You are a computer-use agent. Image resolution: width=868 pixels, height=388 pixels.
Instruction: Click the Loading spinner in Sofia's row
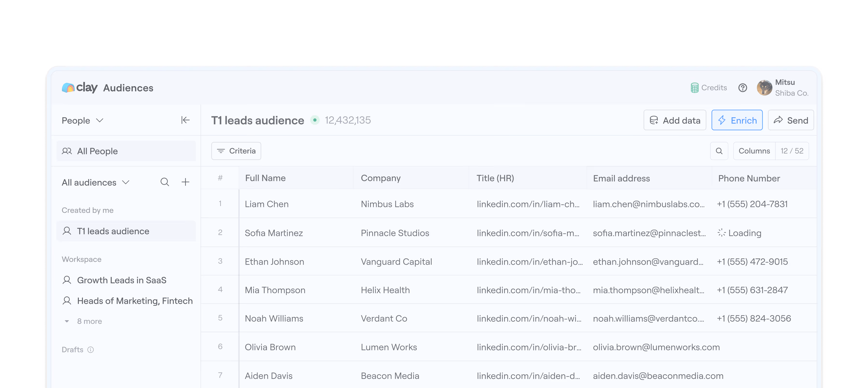tap(721, 233)
